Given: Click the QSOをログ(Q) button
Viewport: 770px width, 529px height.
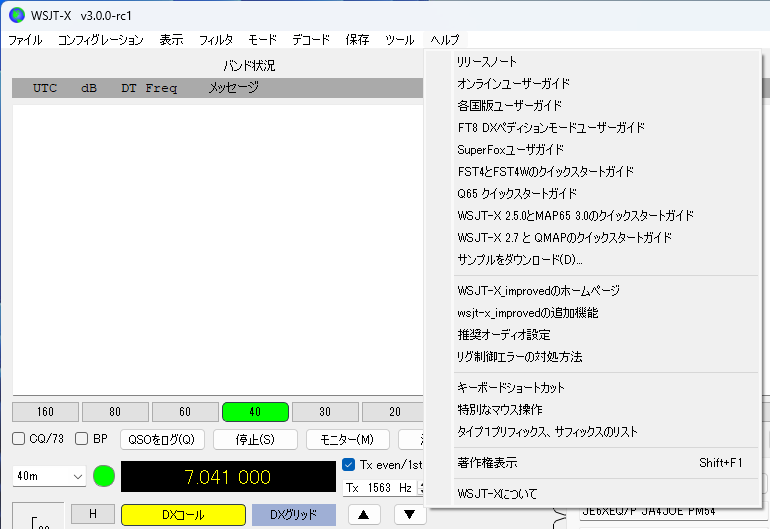Looking at the screenshot, I should pos(162,439).
